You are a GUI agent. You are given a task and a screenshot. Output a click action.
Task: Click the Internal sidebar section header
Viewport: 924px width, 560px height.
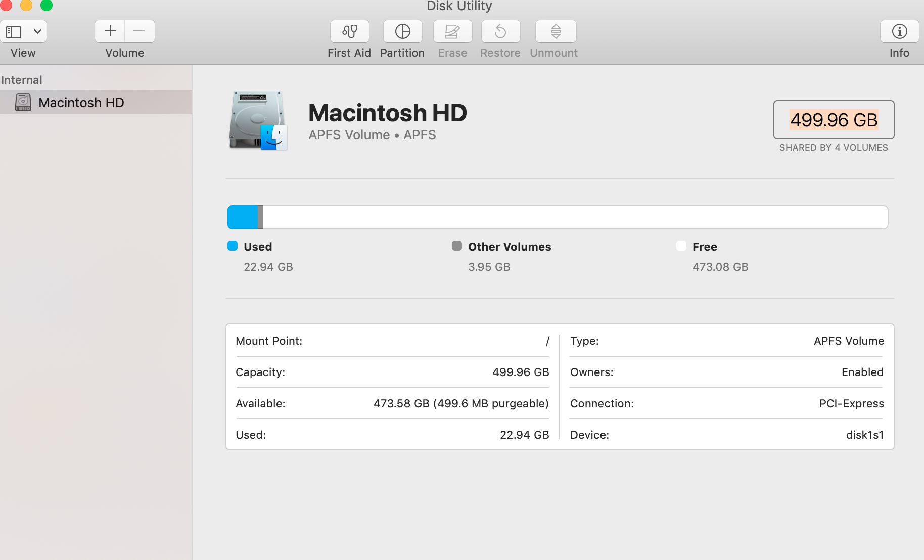point(22,80)
